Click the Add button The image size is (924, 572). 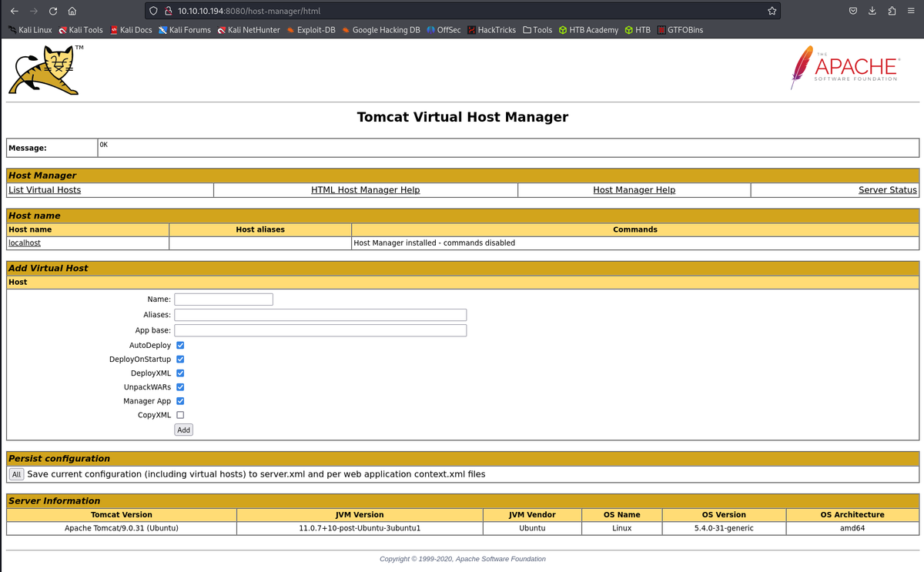point(183,430)
